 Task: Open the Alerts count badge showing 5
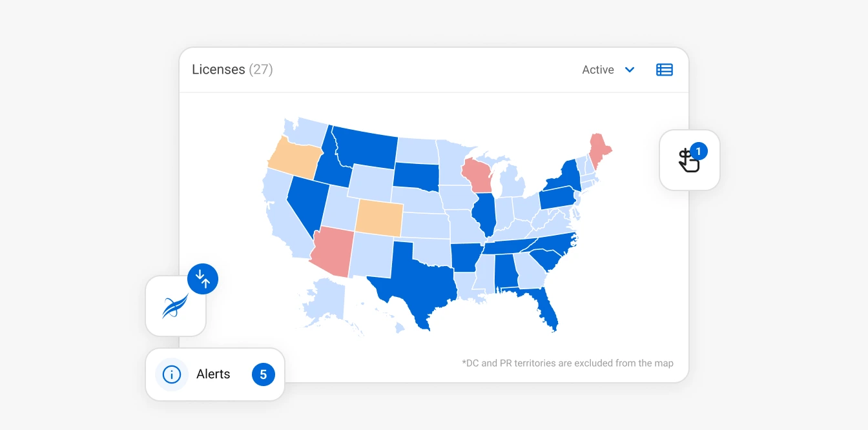263,374
